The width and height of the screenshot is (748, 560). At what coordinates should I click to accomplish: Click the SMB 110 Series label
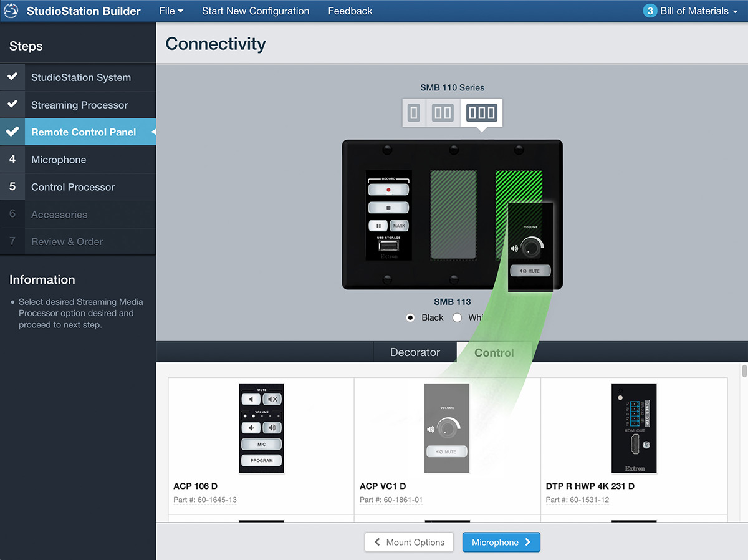click(x=453, y=87)
